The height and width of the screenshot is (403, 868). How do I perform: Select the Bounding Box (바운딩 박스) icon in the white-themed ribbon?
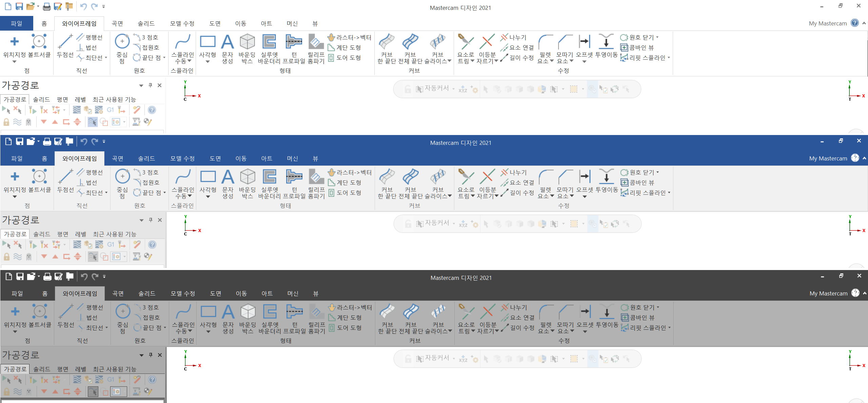pos(247,42)
